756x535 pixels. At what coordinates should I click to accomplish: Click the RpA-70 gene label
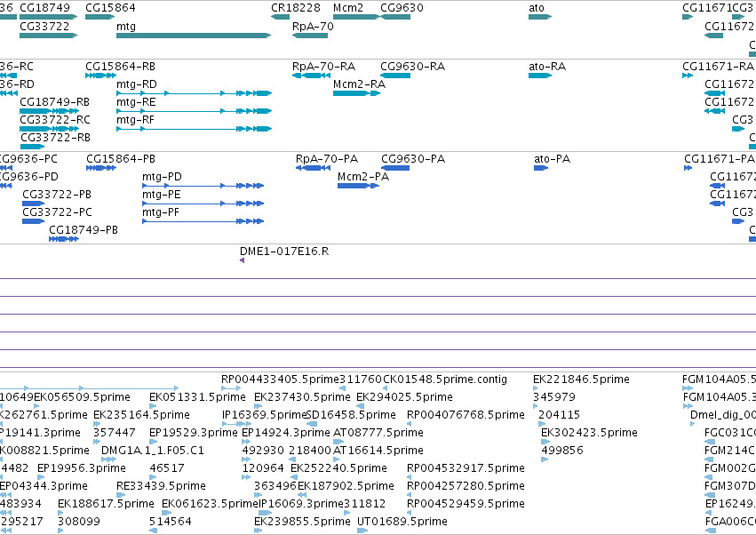(x=313, y=26)
